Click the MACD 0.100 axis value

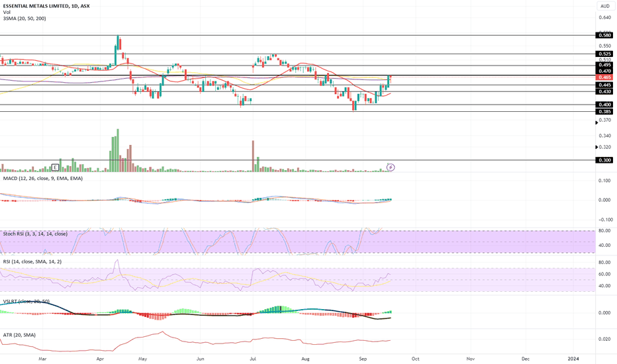tap(605, 181)
